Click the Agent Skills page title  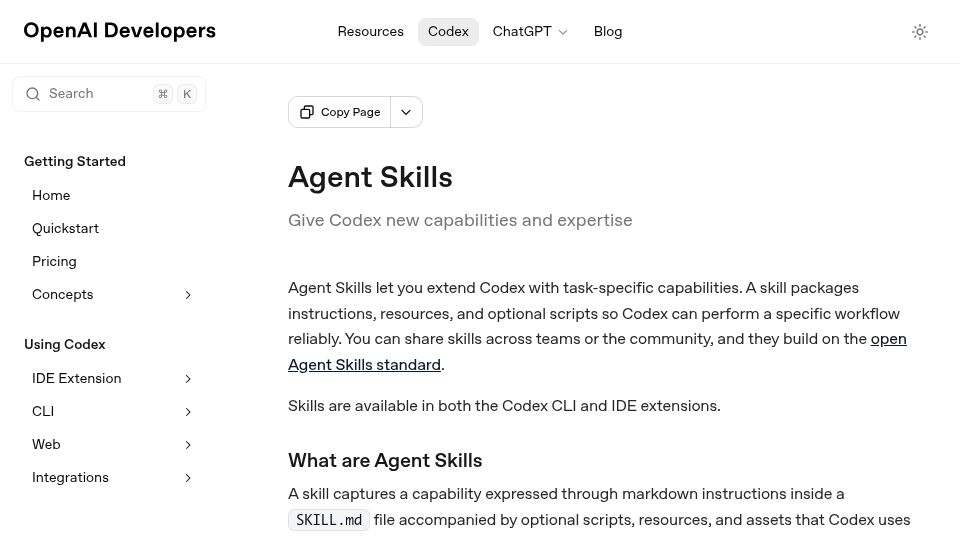click(x=370, y=177)
